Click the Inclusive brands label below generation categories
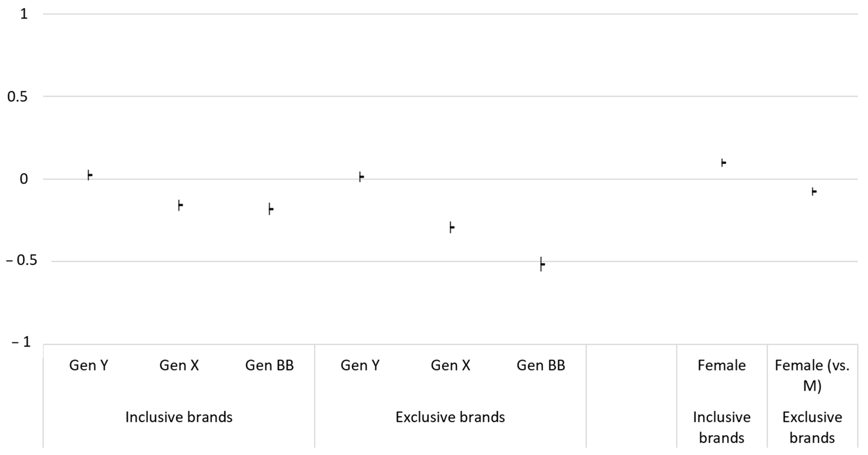Image resolution: width=868 pixels, height=455 pixels. pyautogui.click(x=179, y=417)
